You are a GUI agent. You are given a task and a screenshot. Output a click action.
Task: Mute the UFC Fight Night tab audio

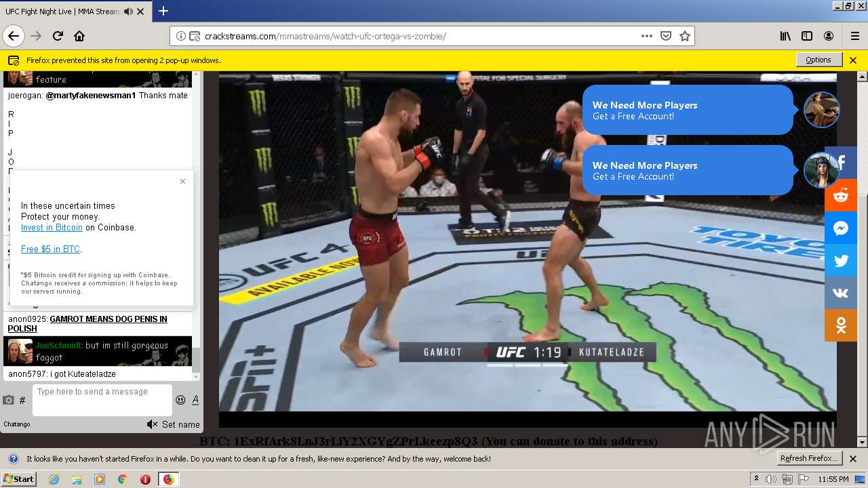[x=128, y=12]
